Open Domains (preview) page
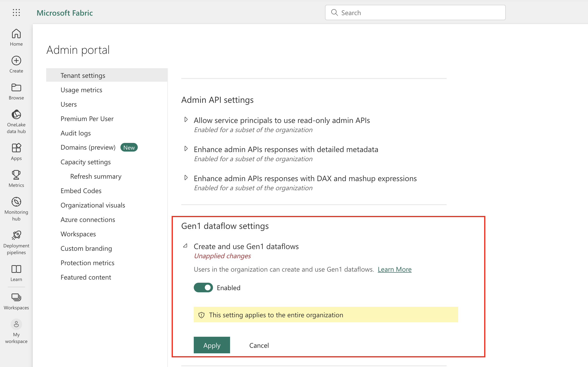The width and height of the screenshot is (588, 367). click(x=88, y=147)
